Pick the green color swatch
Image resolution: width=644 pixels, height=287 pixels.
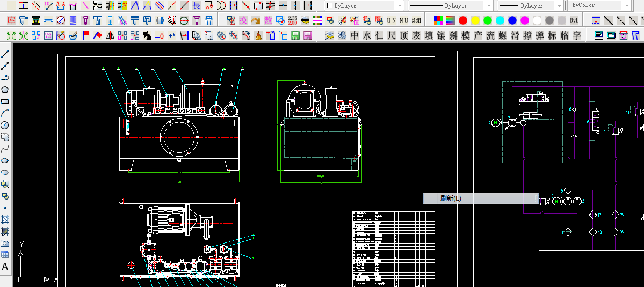point(488,20)
